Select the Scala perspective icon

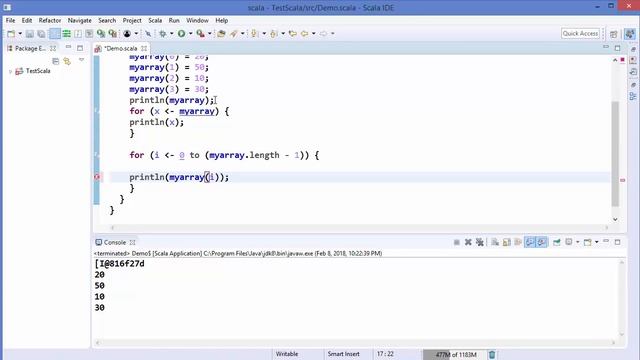click(630, 34)
